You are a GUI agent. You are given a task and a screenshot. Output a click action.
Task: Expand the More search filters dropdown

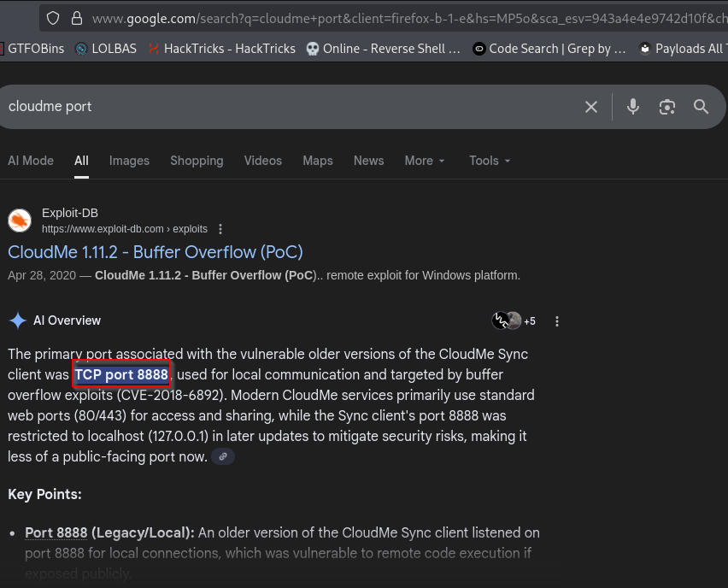425,161
